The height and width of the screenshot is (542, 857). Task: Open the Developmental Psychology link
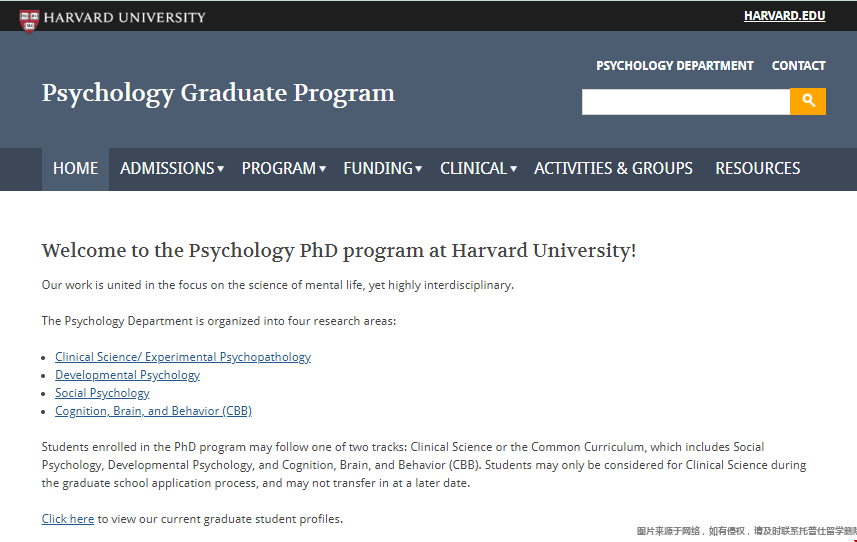(x=127, y=375)
